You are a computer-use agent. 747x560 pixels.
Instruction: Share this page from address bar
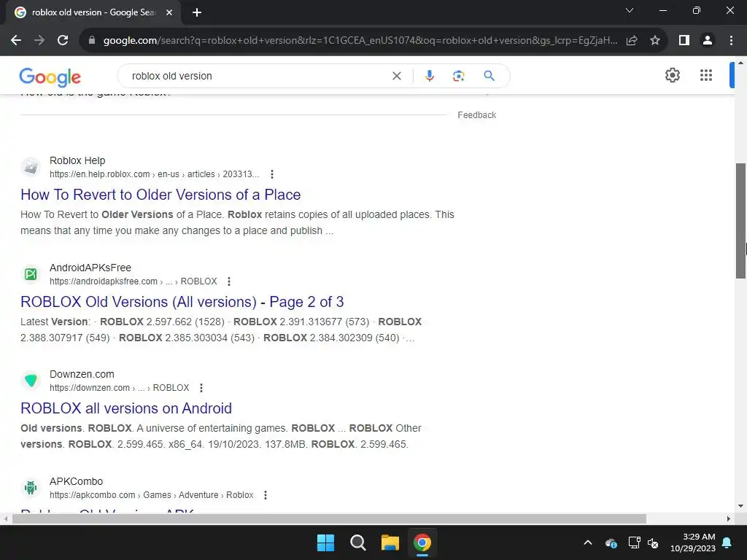[632, 41]
